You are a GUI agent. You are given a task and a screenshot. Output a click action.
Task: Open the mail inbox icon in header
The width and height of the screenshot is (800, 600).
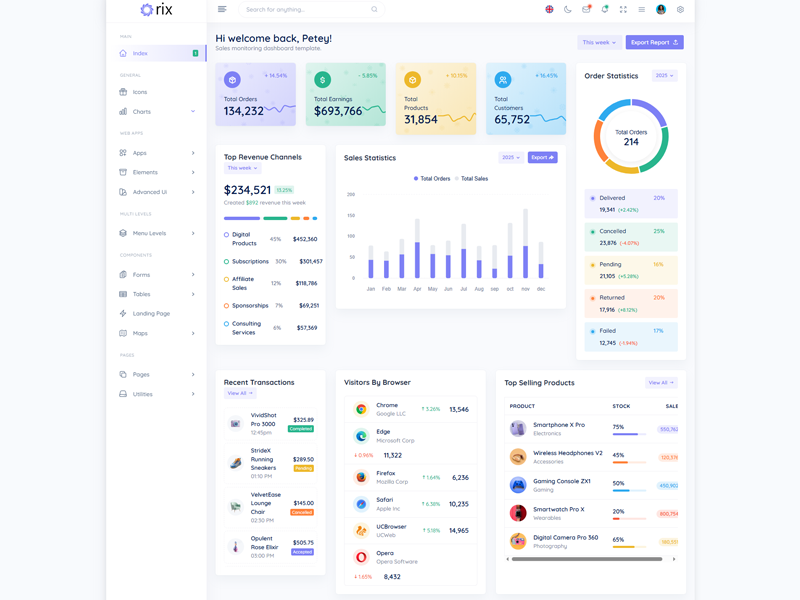586,9
